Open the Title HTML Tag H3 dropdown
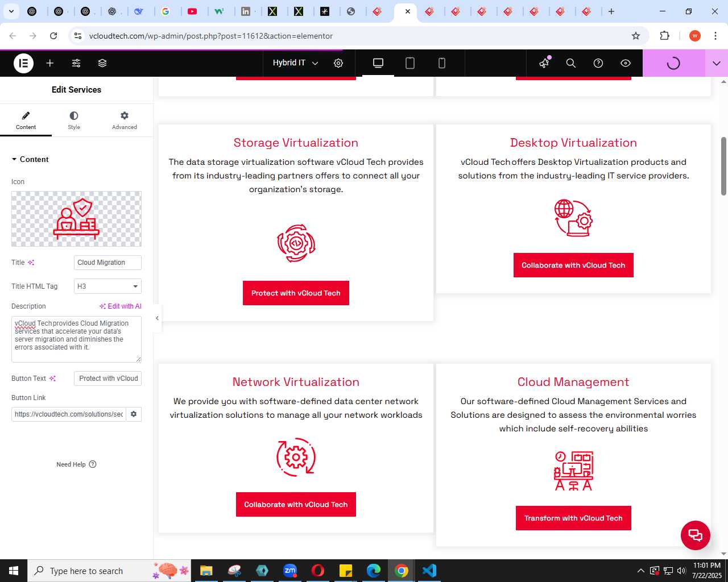The image size is (728, 582). tap(107, 286)
